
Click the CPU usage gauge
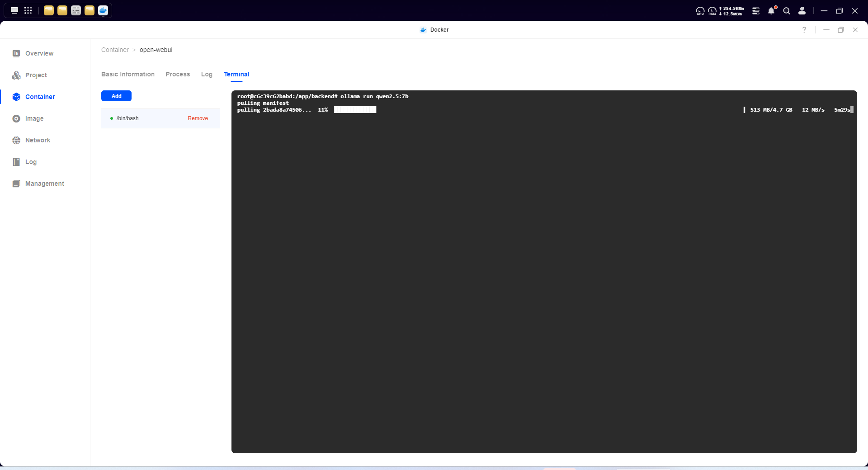coord(700,11)
